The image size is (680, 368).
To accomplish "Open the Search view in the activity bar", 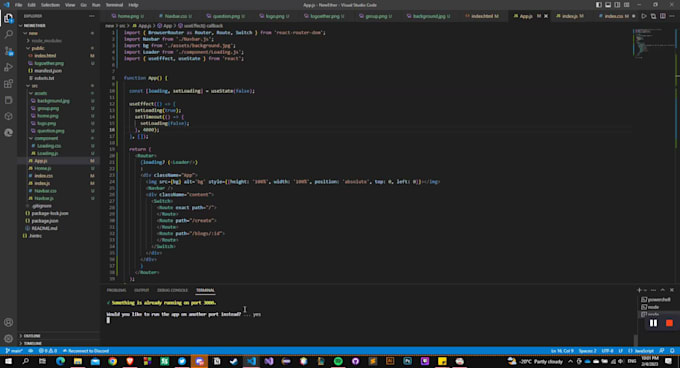I will coord(8,34).
